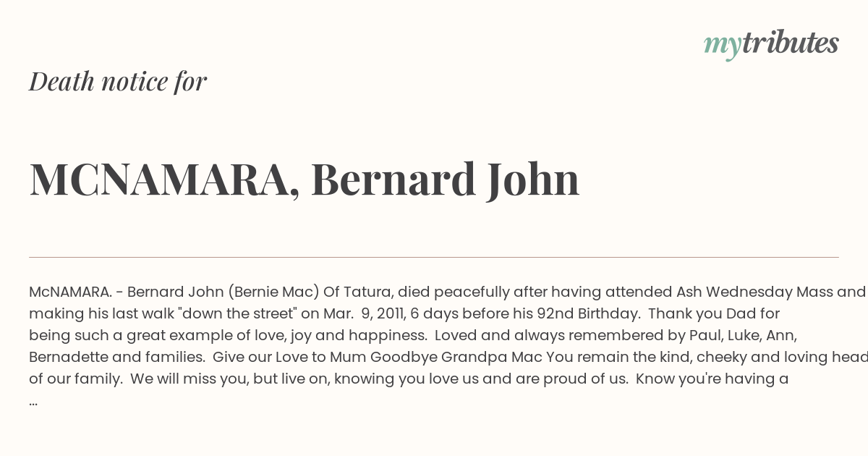This screenshot has width=868, height=456.
Task: Click the first line beginning 'McNAMARA. - Bernard John'
Action: pos(448,292)
